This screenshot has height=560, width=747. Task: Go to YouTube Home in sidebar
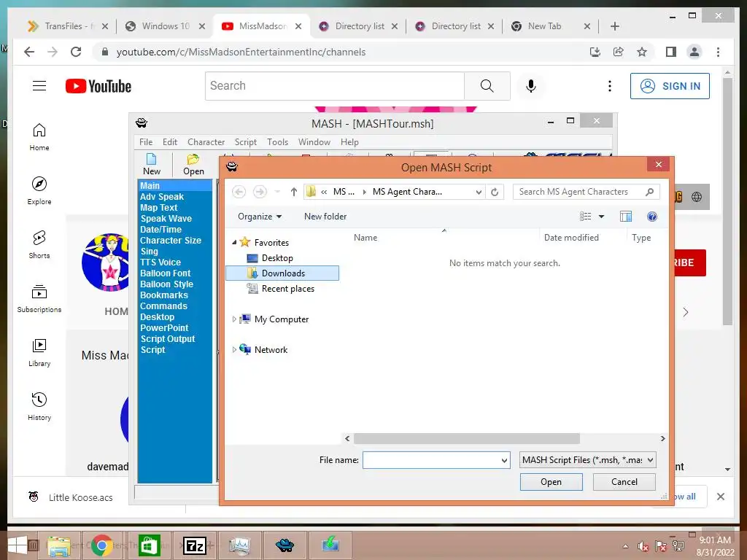click(x=39, y=137)
